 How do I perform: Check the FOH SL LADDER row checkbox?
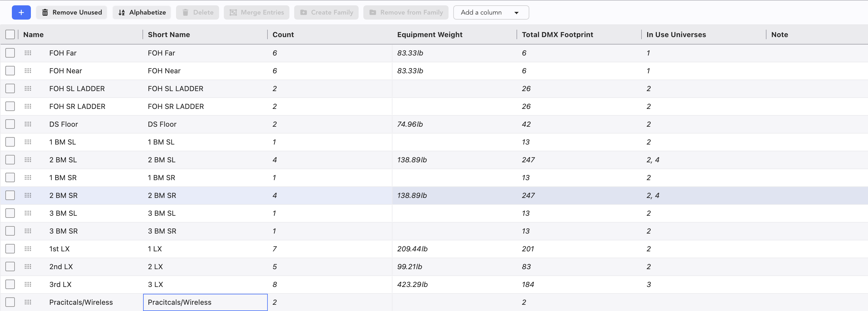pos(10,89)
